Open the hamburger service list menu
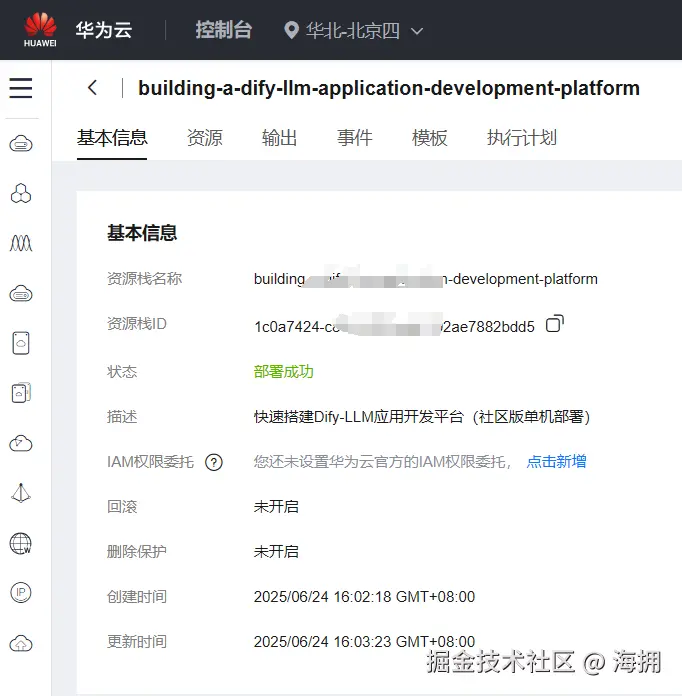Image resolution: width=682 pixels, height=696 pixels. [x=21, y=87]
